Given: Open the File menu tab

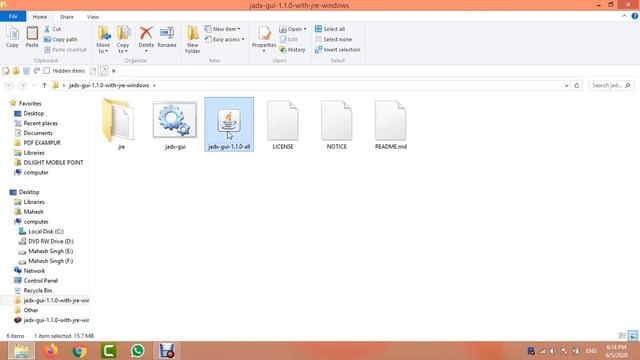Looking at the screenshot, I should pyautogui.click(x=13, y=16).
